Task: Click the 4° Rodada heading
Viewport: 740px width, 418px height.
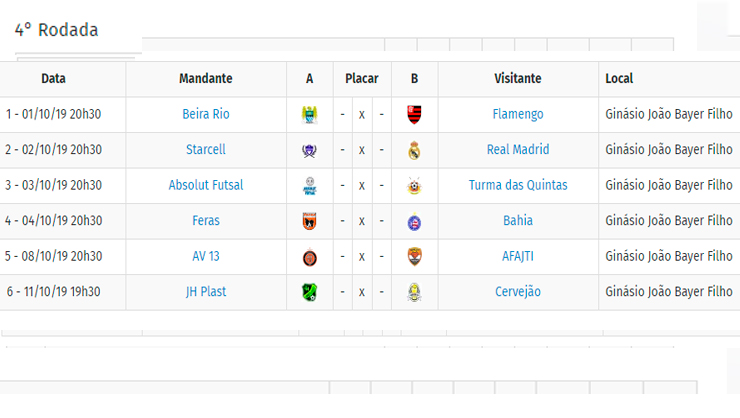Action: (56, 30)
